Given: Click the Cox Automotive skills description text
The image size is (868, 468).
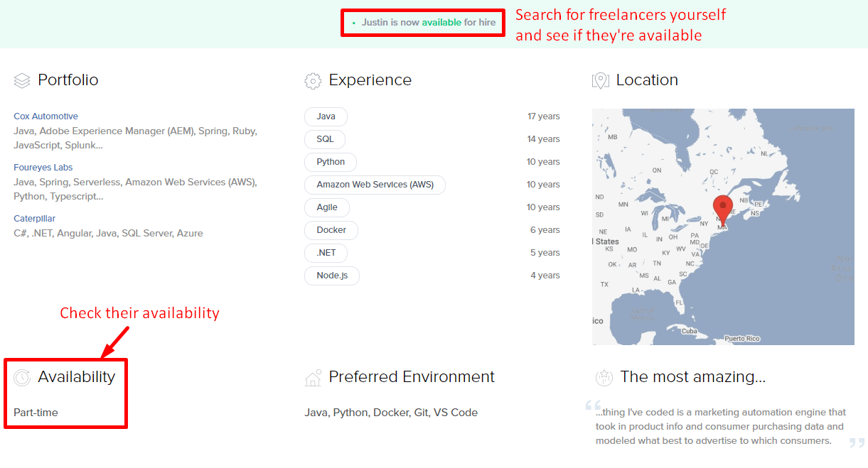Looking at the screenshot, I should pyautogui.click(x=136, y=138).
